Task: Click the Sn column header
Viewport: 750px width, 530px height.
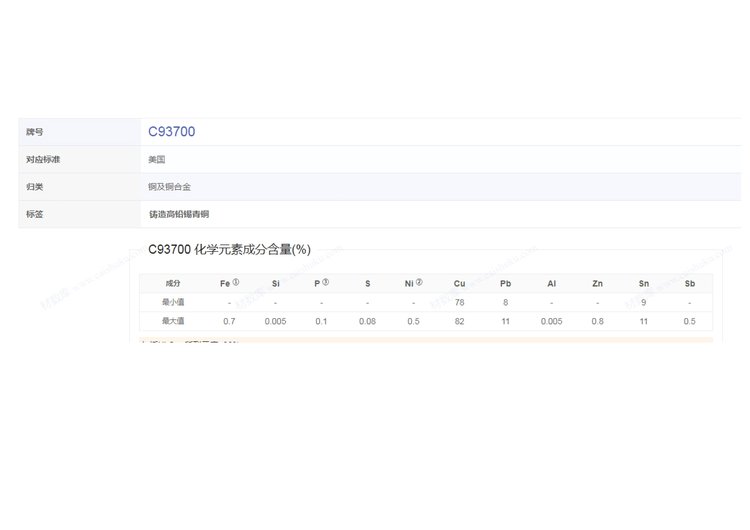Action: [x=643, y=284]
